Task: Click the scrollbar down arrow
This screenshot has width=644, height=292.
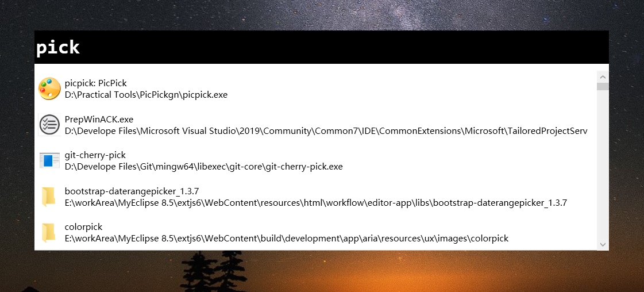Action: [603, 244]
